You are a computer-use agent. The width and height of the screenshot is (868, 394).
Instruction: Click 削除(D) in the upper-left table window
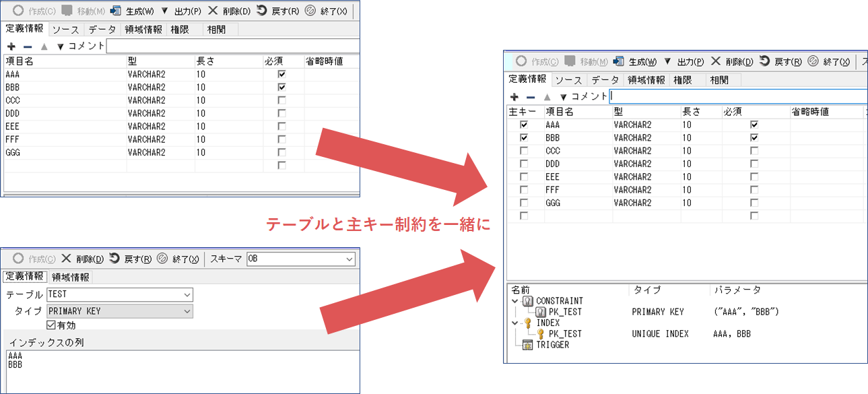click(x=229, y=11)
